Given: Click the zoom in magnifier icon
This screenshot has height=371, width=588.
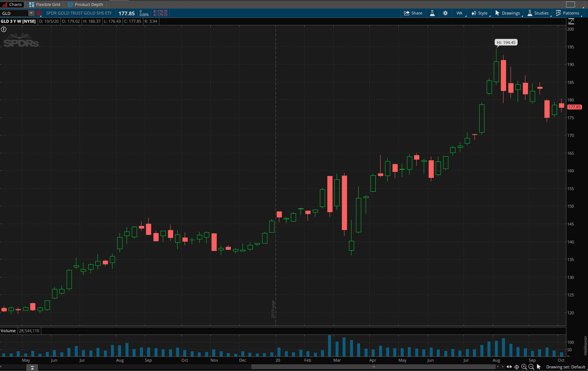Looking at the screenshot, I should click(524, 367).
